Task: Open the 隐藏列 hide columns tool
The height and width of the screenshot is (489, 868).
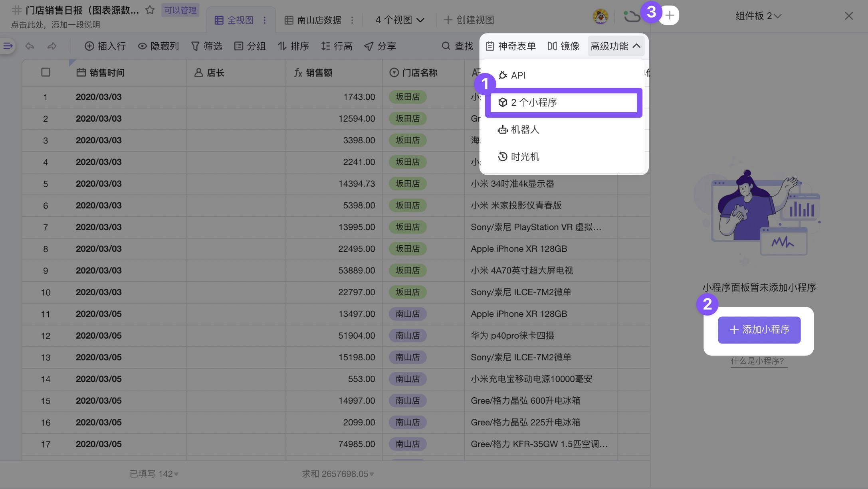Action: pyautogui.click(x=159, y=46)
